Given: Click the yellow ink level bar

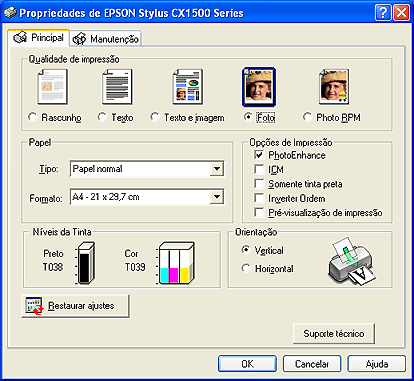Looking at the screenshot, I should [184, 274].
